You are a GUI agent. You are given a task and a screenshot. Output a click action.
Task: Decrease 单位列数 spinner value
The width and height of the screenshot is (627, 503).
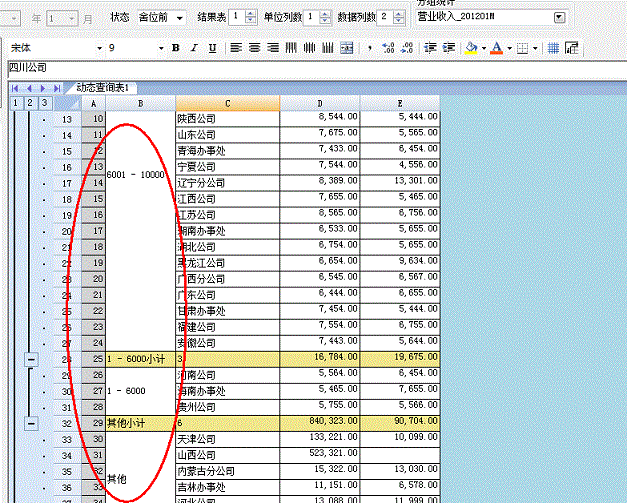point(325,20)
